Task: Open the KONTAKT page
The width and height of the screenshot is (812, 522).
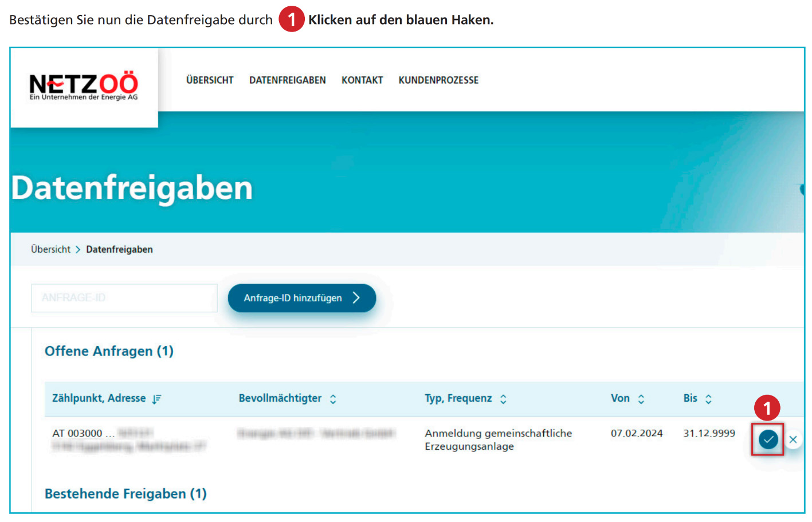Action: coord(362,80)
